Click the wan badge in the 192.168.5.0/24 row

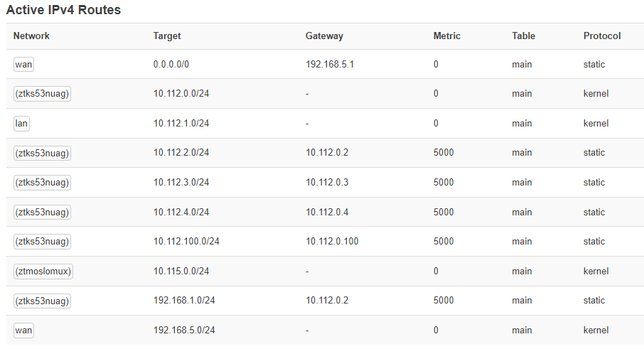(23, 330)
